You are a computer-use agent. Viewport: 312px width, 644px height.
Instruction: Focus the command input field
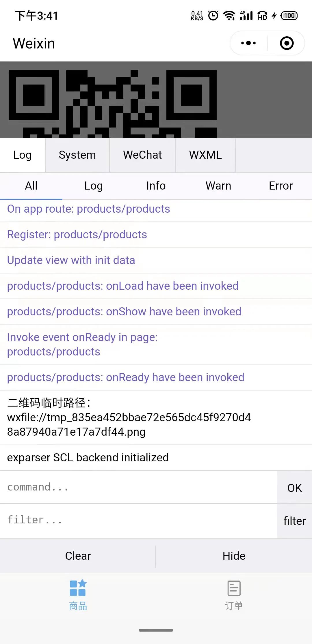pos(139,487)
